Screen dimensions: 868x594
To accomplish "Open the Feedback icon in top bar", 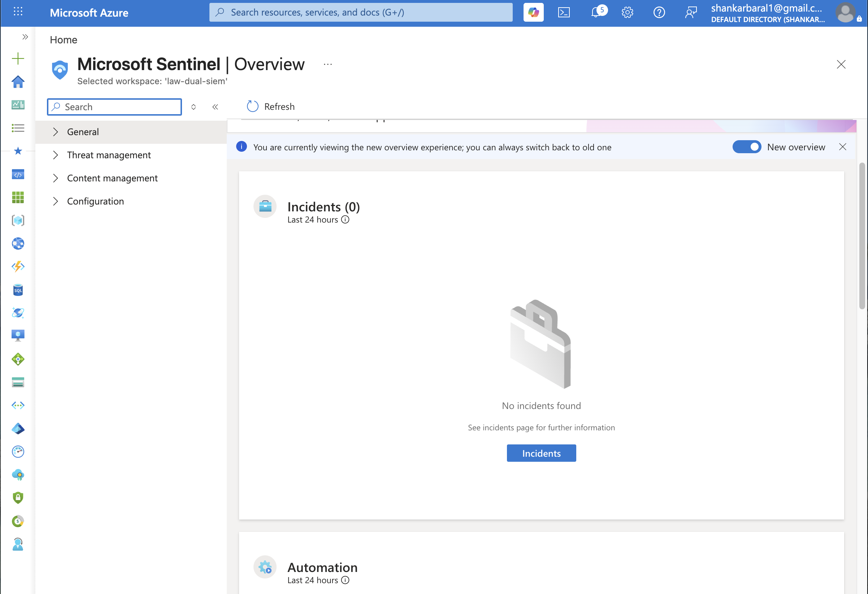I will tap(691, 12).
